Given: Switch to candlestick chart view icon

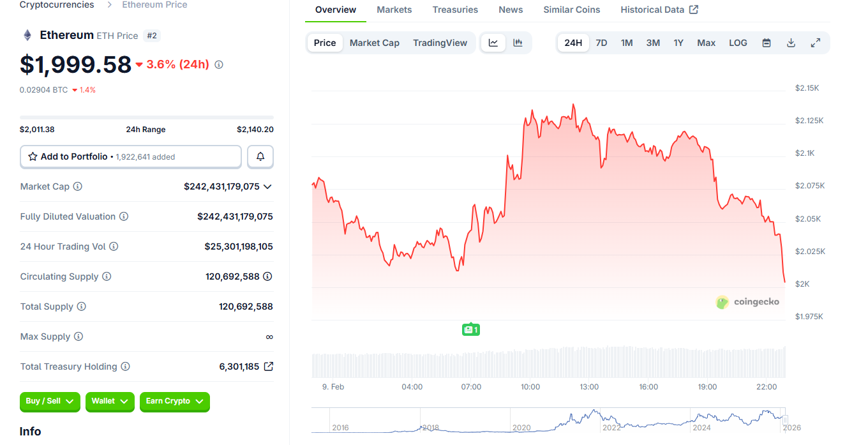Looking at the screenshot, I should click(x=518, y=43).
